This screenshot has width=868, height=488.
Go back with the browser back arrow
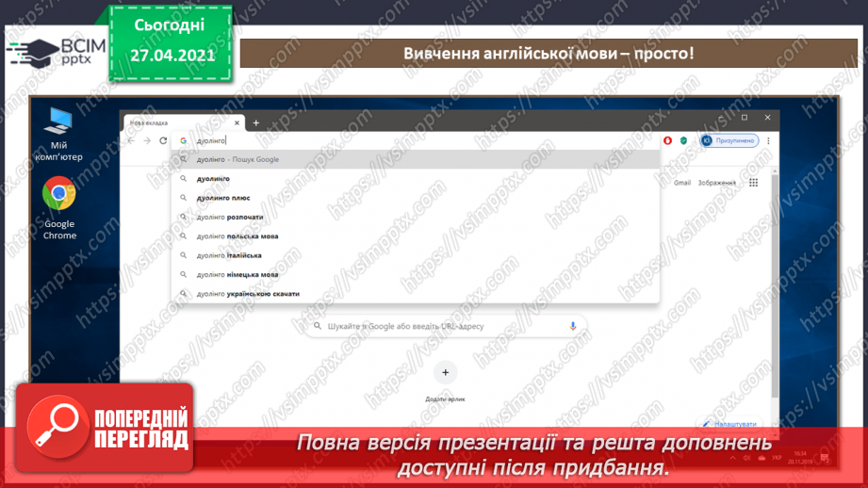click(131, 141)
